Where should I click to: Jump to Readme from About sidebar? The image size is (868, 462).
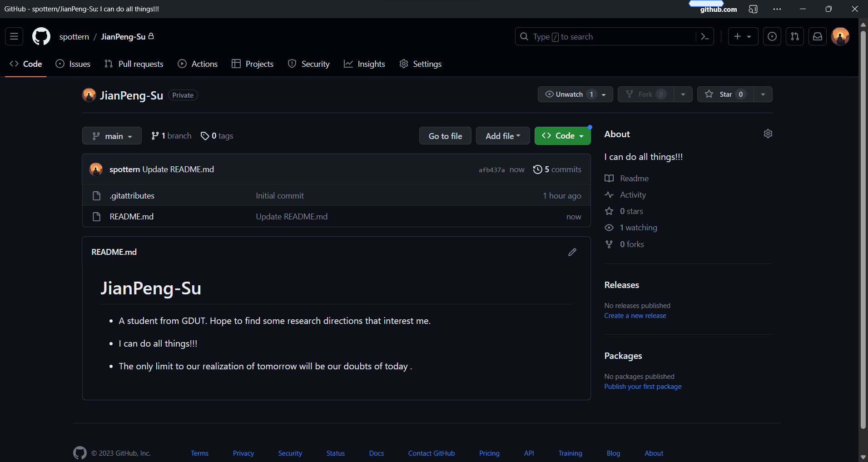click(627, 179)
